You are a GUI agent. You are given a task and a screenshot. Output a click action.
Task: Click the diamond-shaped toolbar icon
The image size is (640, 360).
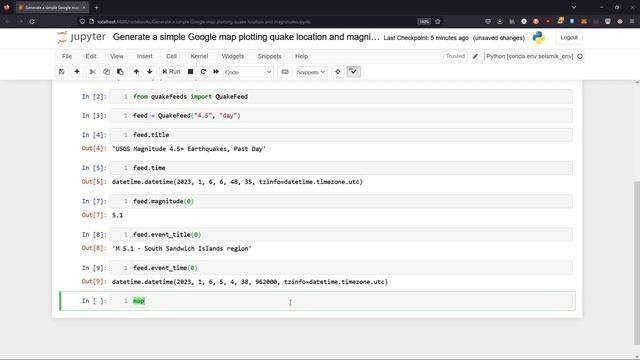(338, 72)
